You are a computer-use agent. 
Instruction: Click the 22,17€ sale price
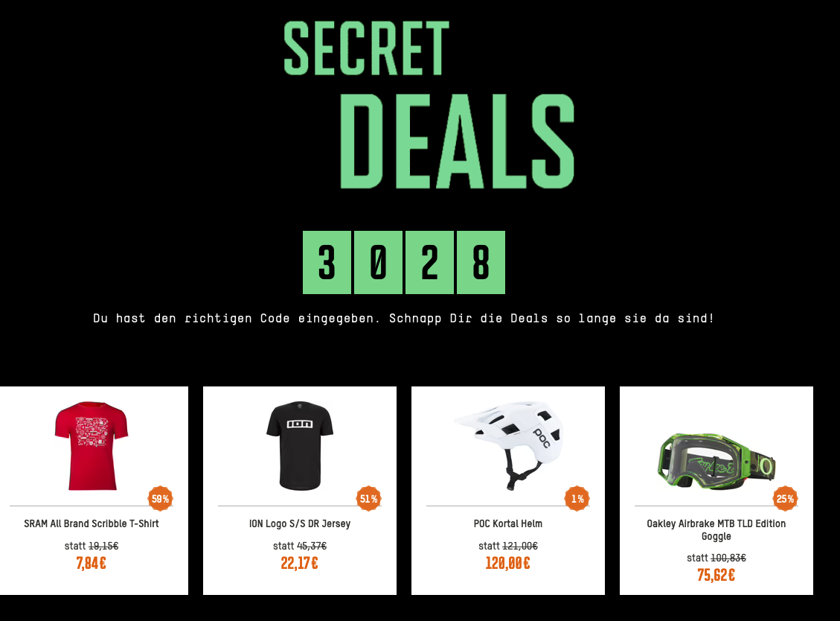coord(300,563)
